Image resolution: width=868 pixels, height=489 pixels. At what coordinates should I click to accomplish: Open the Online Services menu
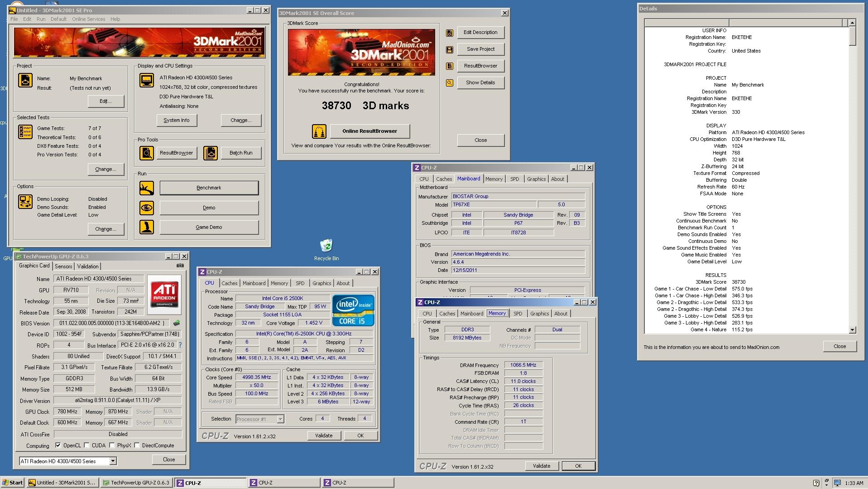click(x=88, y=19)
